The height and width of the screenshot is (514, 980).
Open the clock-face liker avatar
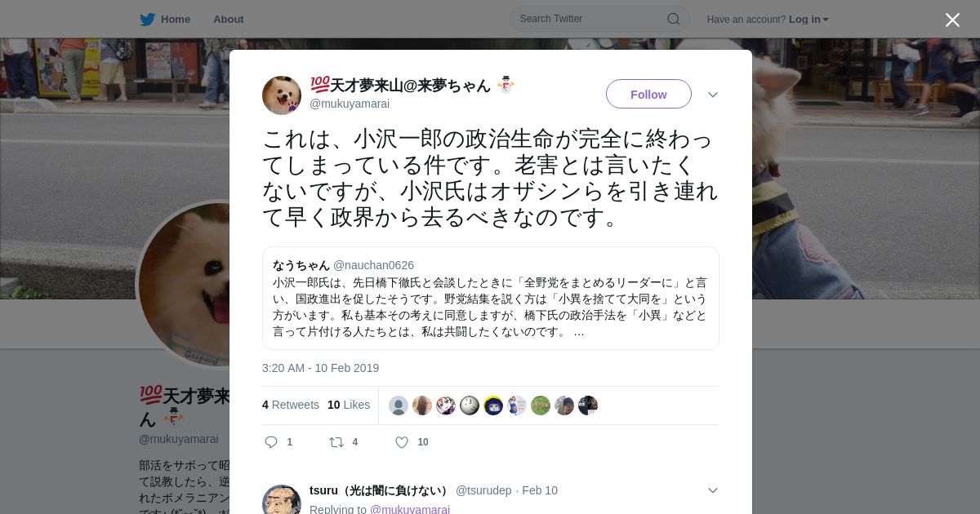470,405
